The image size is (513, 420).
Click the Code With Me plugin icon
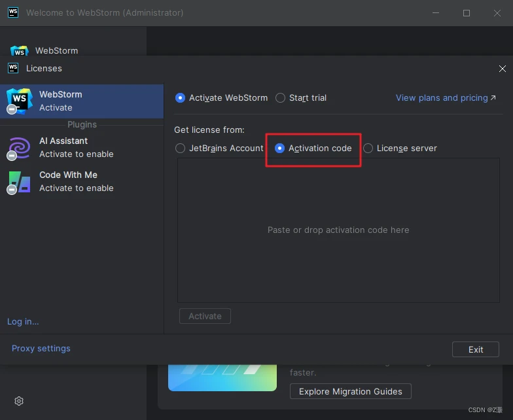pyautogui.click(x=19, y=181)
